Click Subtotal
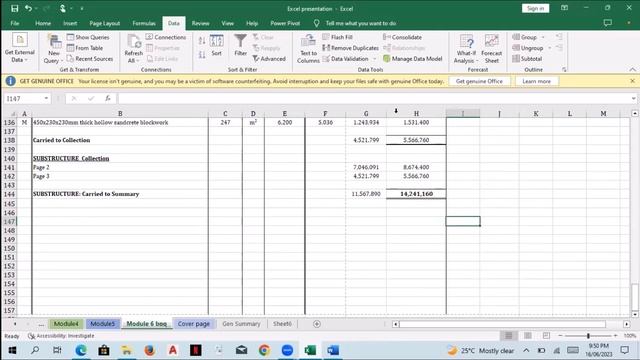This screenshot has width=640, height=360. pyautogui.click(x=527, y=59)
